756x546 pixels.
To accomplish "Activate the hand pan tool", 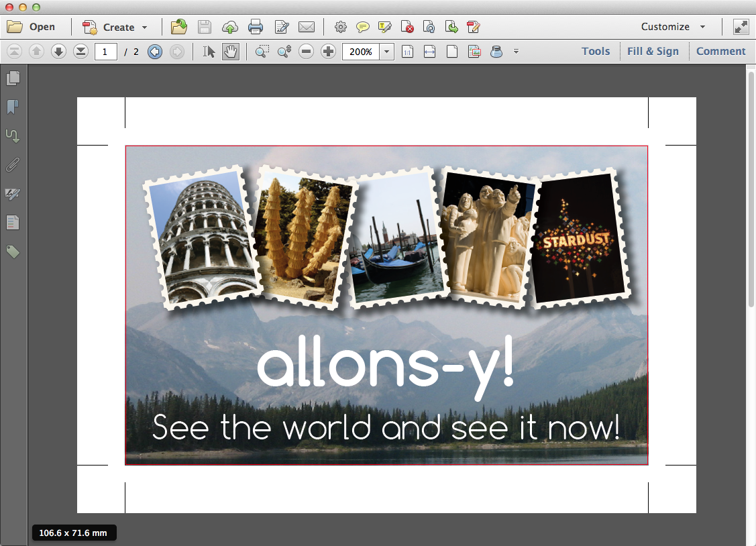I will [231, 52].
